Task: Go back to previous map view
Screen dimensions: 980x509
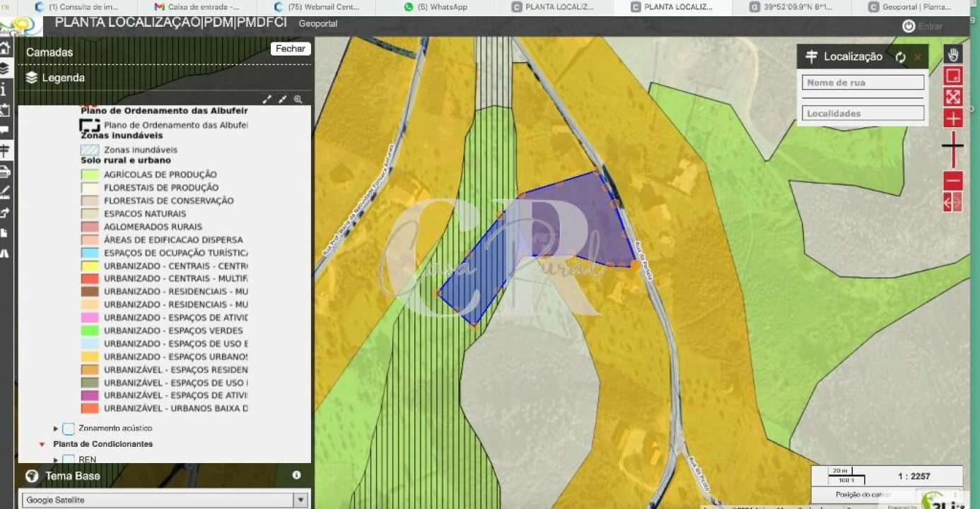Action: click(948, 203)
